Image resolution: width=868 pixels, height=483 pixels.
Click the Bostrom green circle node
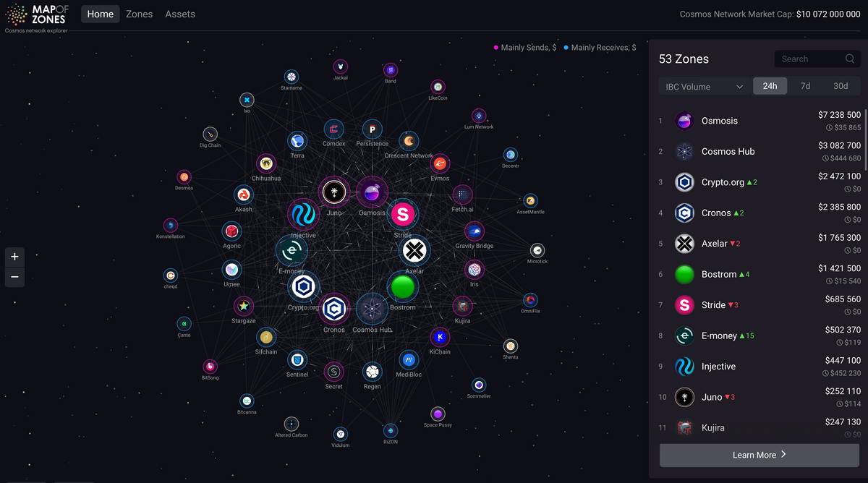click(x=403, y=287)
